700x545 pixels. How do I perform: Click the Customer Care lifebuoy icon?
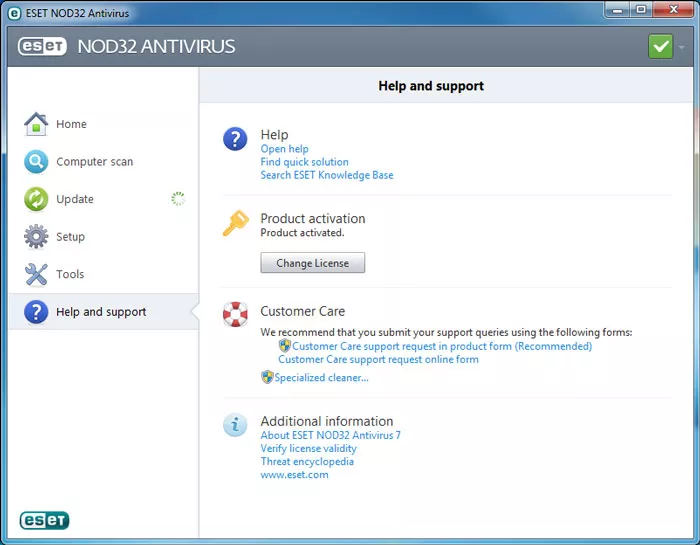[x=235, y=314]
